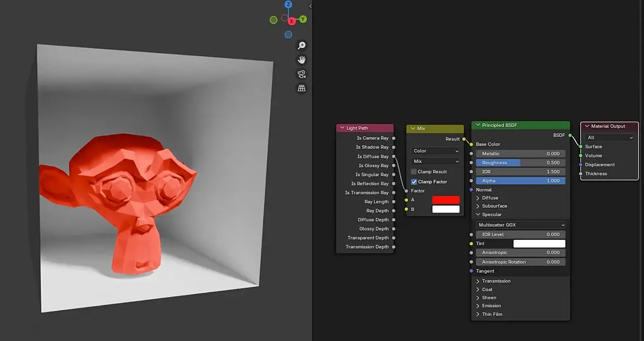Screen dimensions: 644x341
Task: Select the pan hand icon in viewport
Action: (301, 60)
